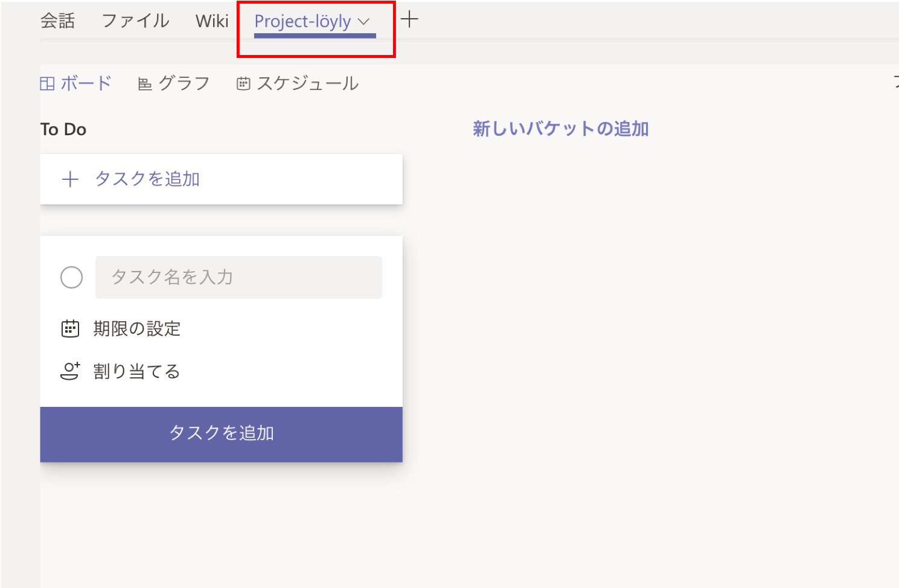The height and width of the screenshot is (588, 899).
Task: Click the plus icon to add a tab
Action: [x=409, y=19]
